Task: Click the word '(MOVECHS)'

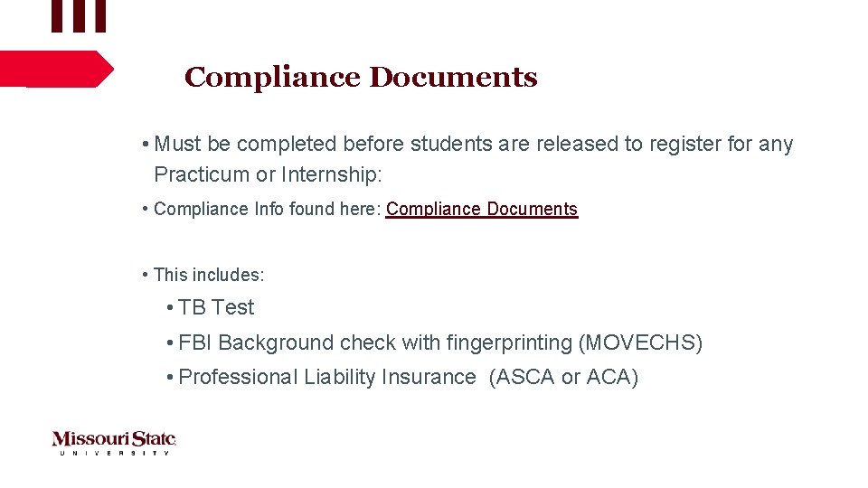Action: pos(640,343)
